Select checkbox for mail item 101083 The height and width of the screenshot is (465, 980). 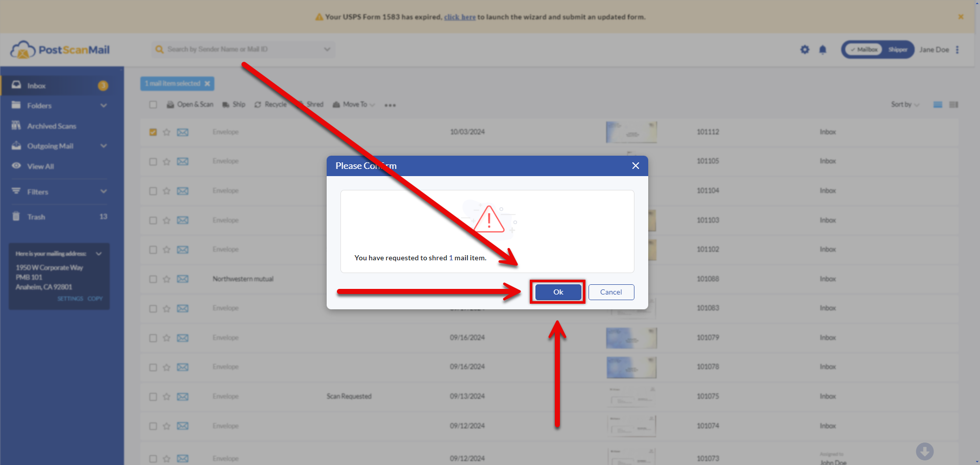pyautogui.click(x=153, y=309)
